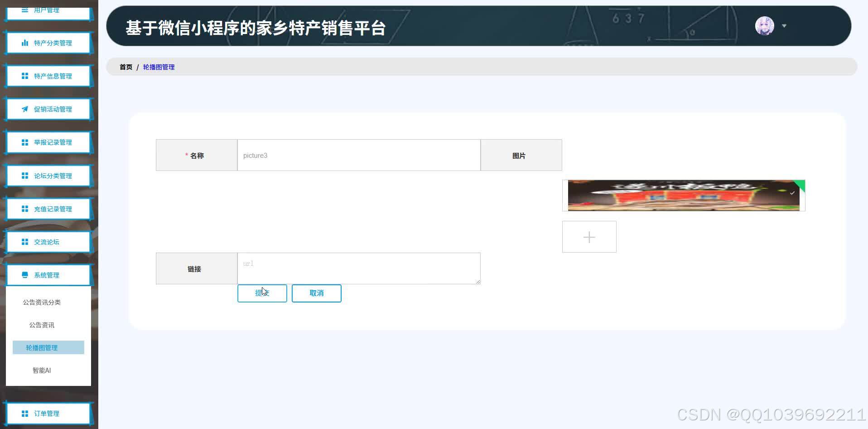Select the 交流论坛 sidebar icon

point(25,242)
